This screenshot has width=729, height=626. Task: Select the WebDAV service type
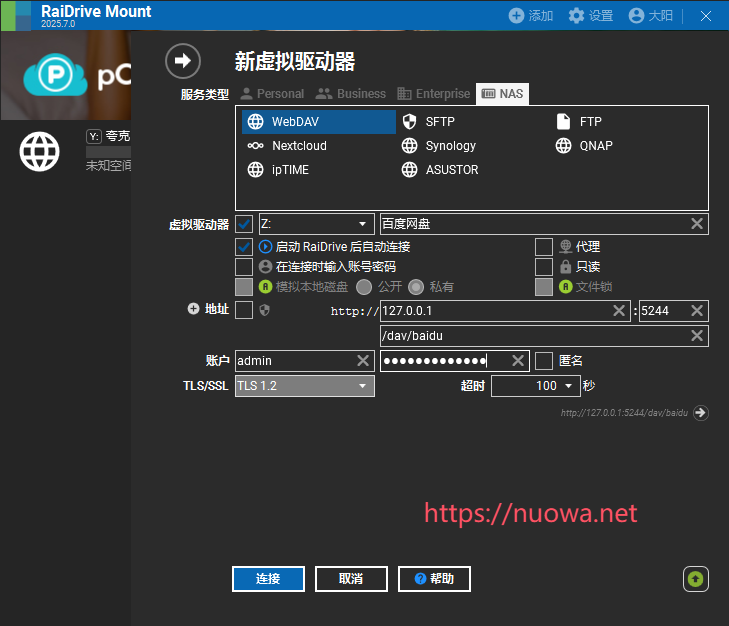click(318, 122)
